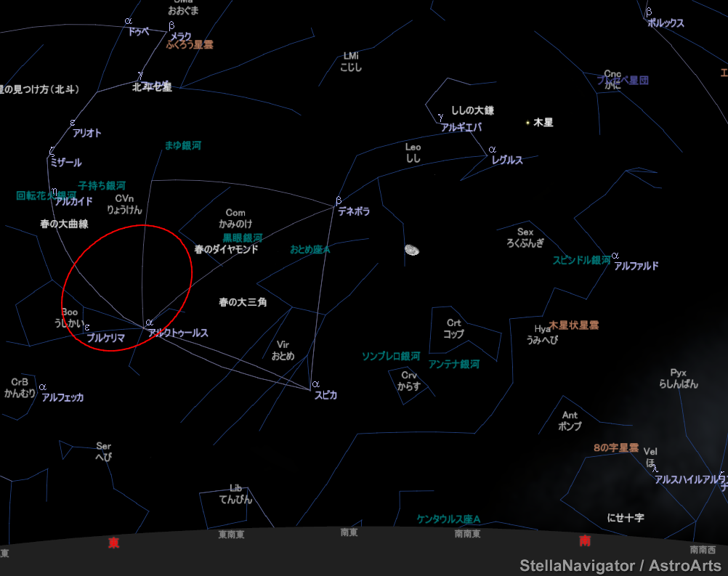Click the Sombrero galaxy (ソンブレロ銀河) label
The height and width of the screenshot is (576, 728).
[x=391, y=356]
